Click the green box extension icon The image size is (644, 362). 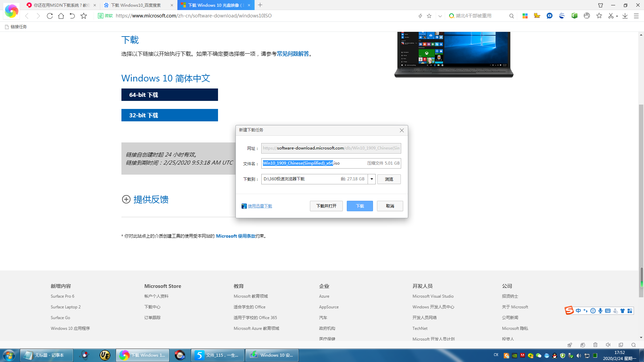click(575, 16)
